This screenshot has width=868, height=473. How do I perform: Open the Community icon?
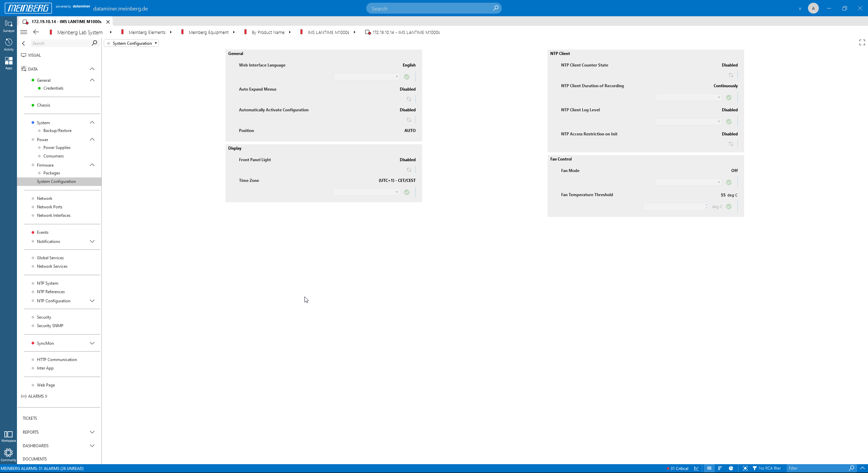pyautogui.click(x=8, y=455)
